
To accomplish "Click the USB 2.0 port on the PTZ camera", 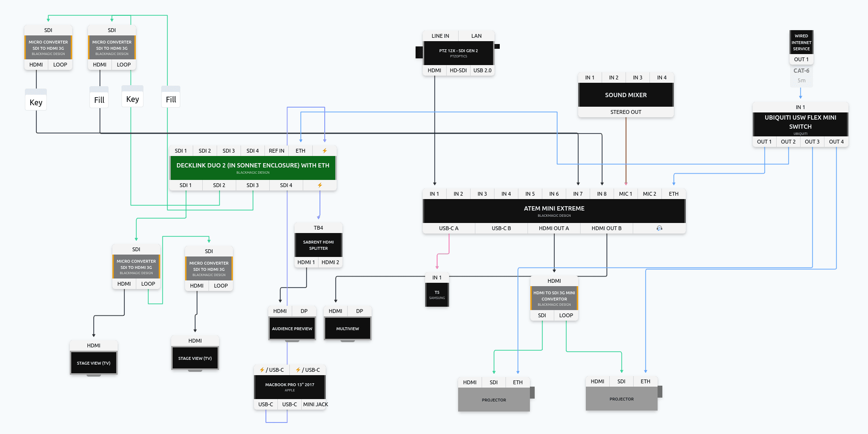I will pyautogui.click(x=483, y=70).
